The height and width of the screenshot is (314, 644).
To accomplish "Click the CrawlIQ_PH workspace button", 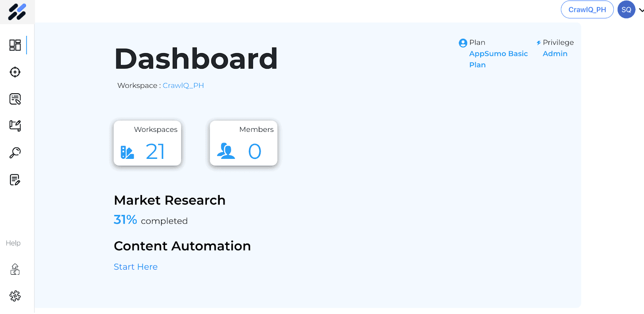I will click(x=587, y=10).
